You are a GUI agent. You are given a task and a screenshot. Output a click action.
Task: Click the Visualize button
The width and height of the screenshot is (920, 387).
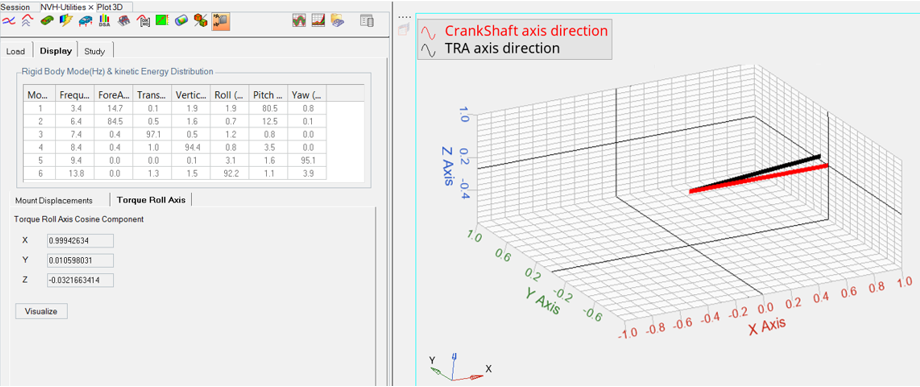[41, 311]
